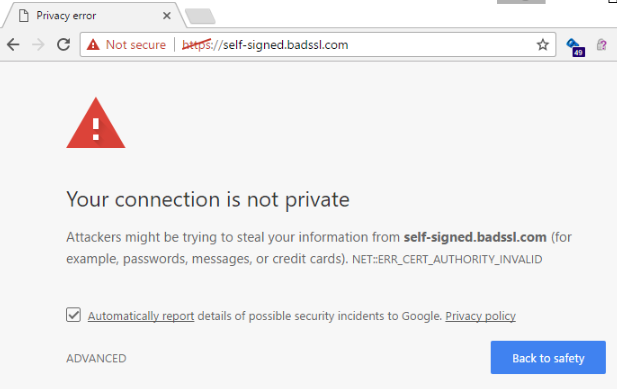Open a new tab
The image size is (617, 389).
pos(200,16)
